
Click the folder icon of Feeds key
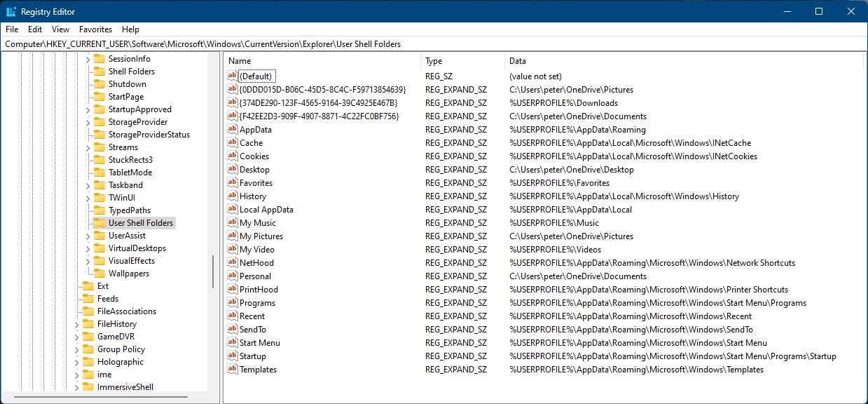coord(88,299)
